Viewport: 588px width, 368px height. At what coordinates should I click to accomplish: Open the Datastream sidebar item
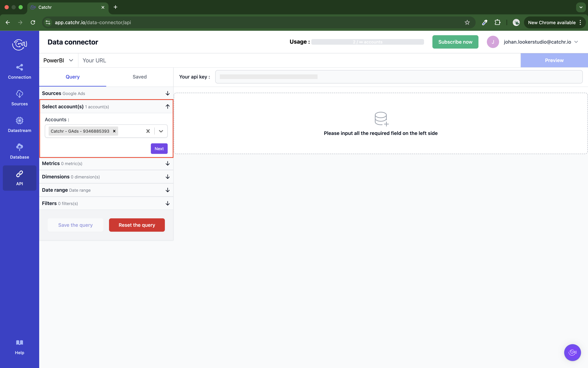pos(19,125)
